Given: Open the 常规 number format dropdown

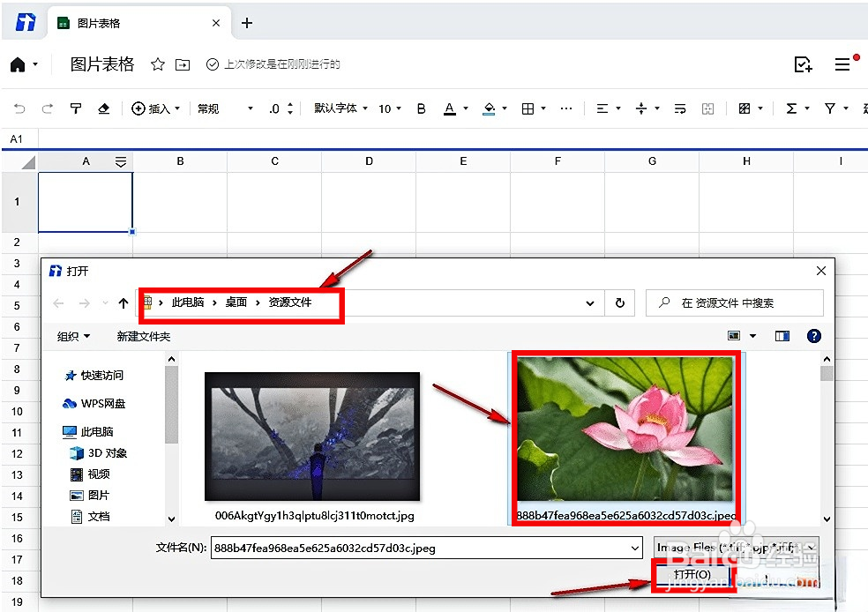Looking at the screenshot, I should [x=223, y=108].
